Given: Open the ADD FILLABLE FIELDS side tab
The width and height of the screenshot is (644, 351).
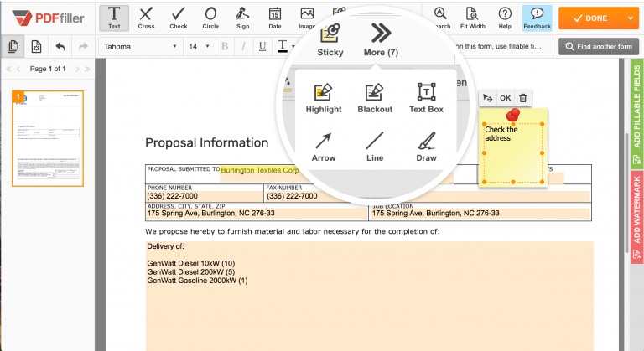Looking at the screenshot, I should click(636, 114).
